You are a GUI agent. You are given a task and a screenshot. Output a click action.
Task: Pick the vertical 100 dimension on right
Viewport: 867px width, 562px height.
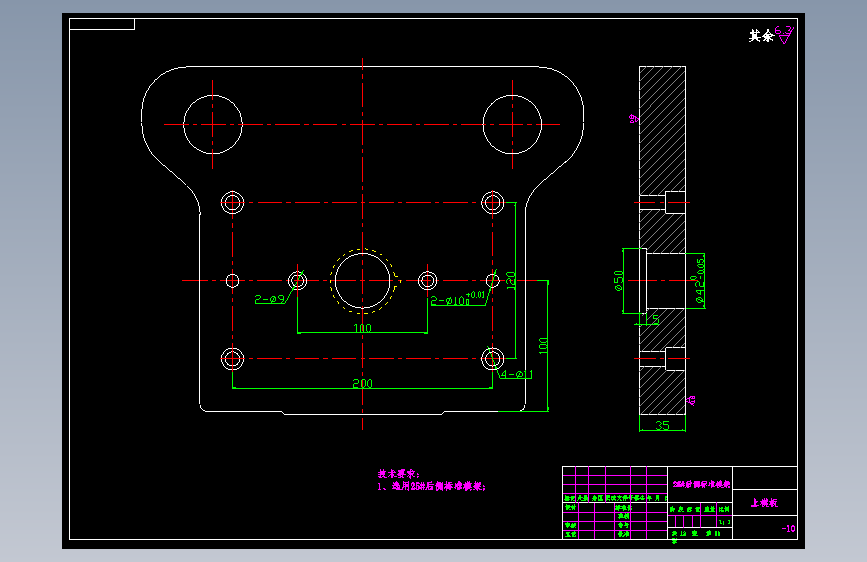543,346
